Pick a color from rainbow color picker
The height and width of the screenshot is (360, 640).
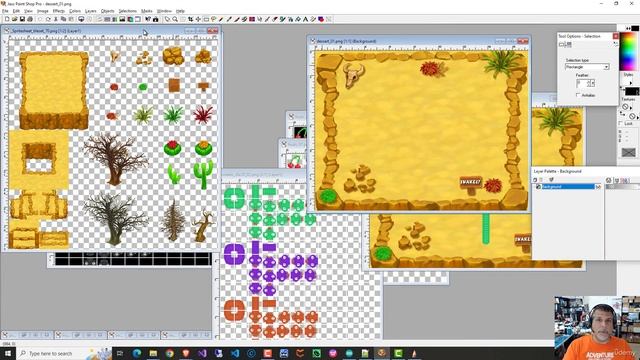click(x=629, y=51)
